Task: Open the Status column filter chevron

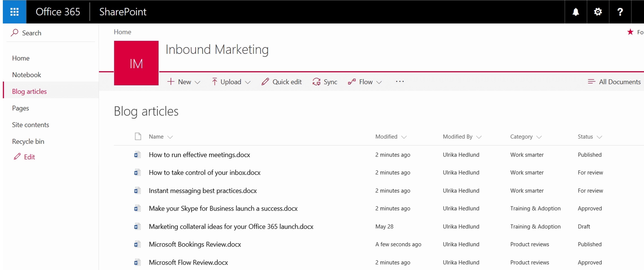Action: pyautogui.click(x=599, y=137)
